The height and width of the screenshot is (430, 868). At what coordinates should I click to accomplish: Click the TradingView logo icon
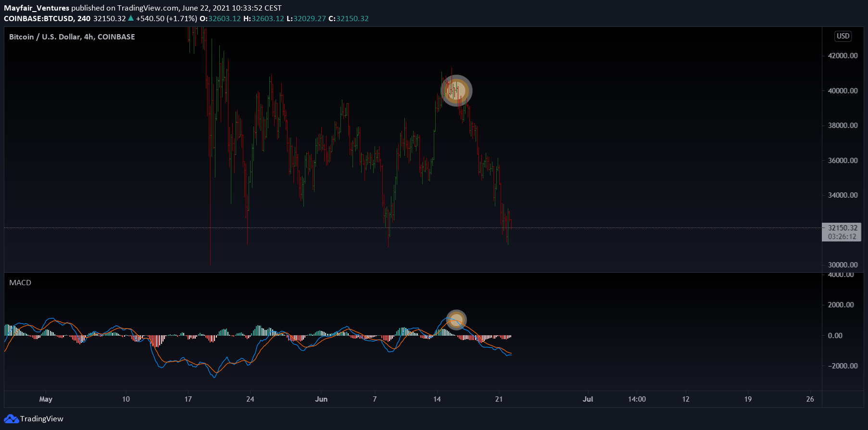11,419
